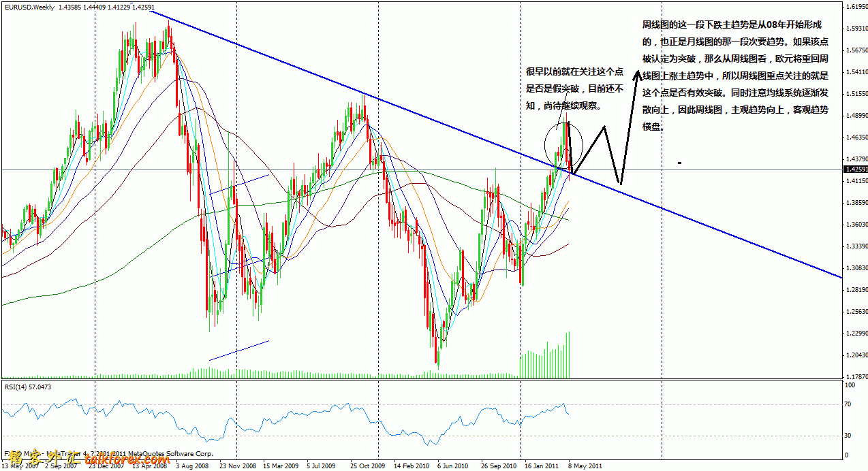Click the RSI scale value 70

pyautogui.click(x=849, y=405)
